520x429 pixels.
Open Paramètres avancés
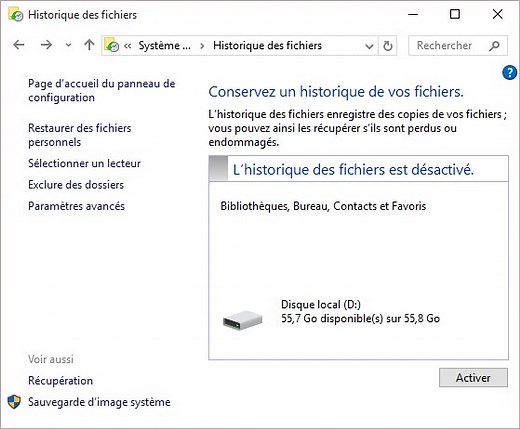coord(76,206)
